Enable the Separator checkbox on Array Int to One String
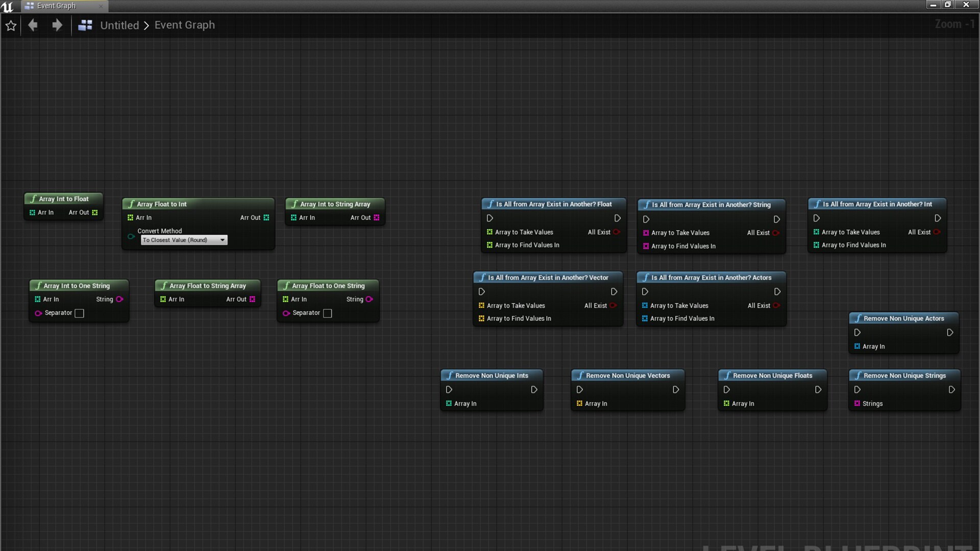 [79, 313]
